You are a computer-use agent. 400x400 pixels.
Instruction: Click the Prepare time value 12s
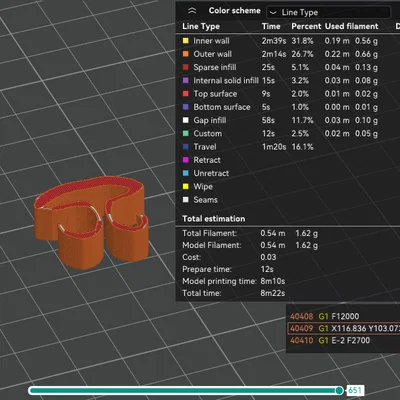[x=267, y=269]
